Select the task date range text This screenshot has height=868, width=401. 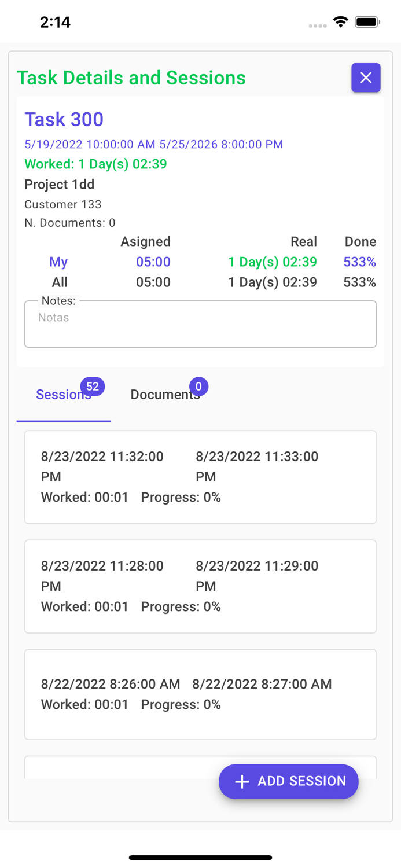[153, 144]
